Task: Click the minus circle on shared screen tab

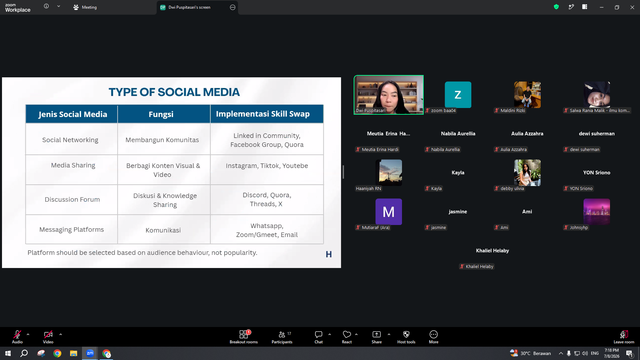Action: pos(233,7)
